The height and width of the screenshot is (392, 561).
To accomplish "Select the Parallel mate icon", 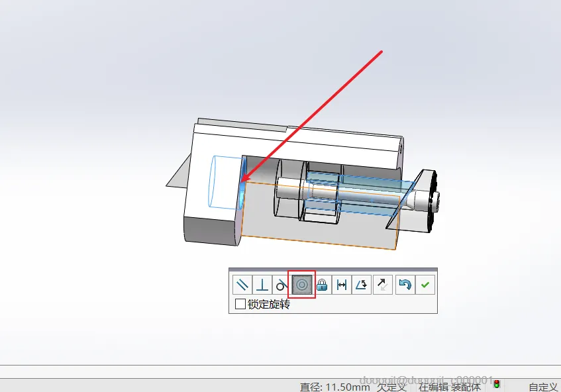I will tap(242, 285).
